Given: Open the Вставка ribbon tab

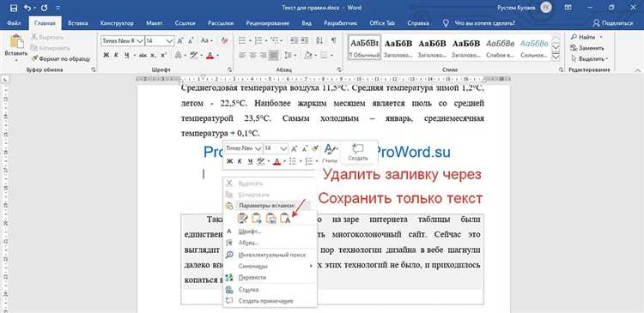Looking at the screenshot, I should coord(77,23).
